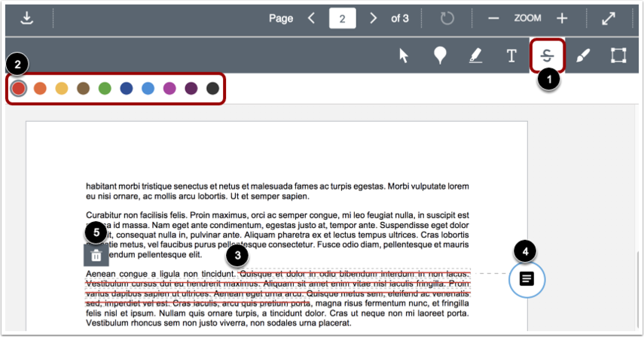The image size is (644, 337).
Task: Choose the black annotation color
Action: [x=212, y=88]
